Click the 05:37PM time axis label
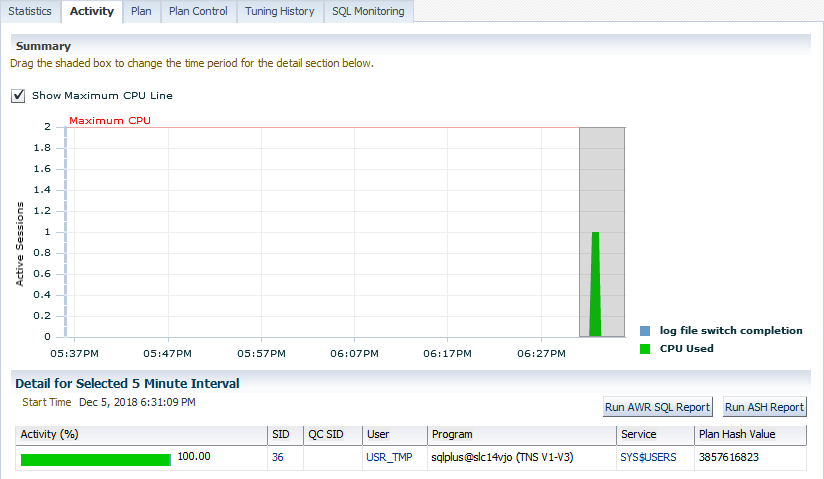 click(x=74, y=354)
